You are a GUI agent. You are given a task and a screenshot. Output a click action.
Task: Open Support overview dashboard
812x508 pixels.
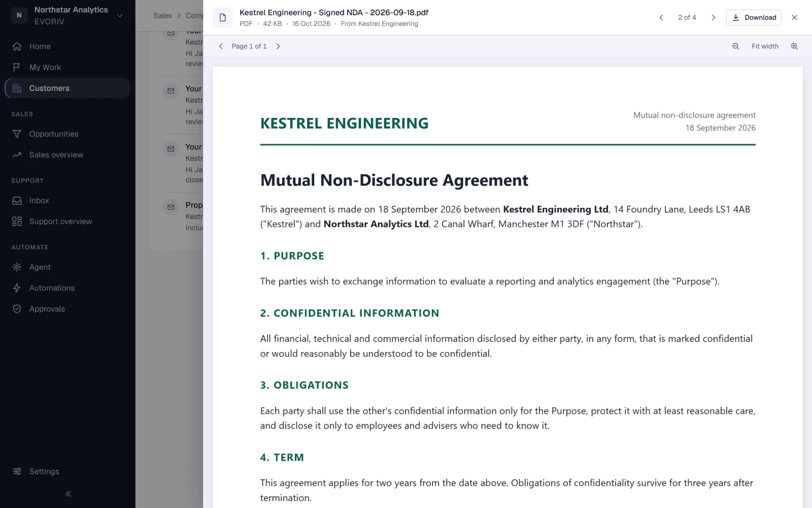click(67, 221)
